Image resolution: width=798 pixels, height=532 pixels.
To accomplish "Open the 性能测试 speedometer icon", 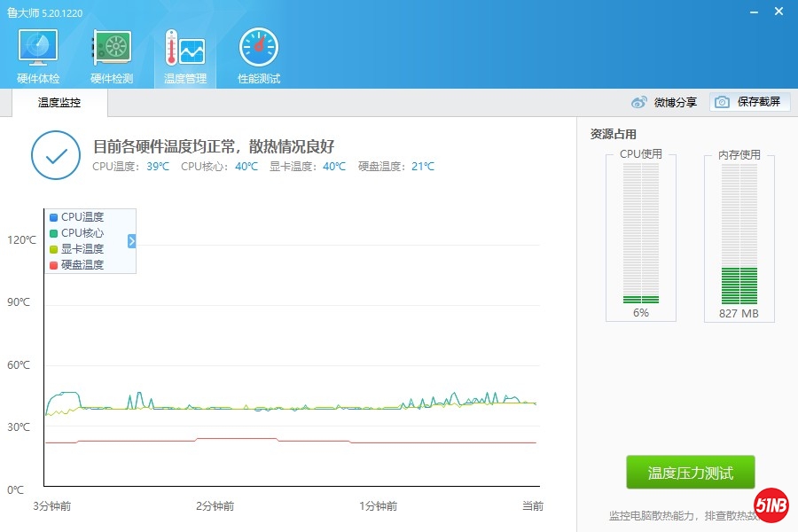I will pos(258,48).
